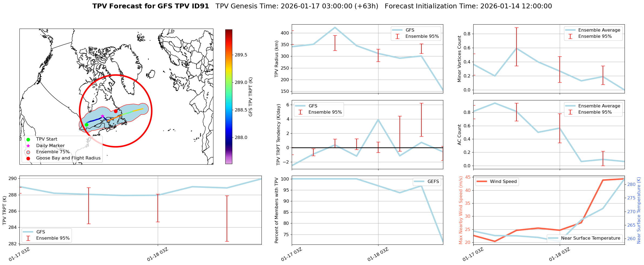This screenshot has width=644, height=265.
Task: Click the green dot icon in the map legend
Action: [28, 140]
